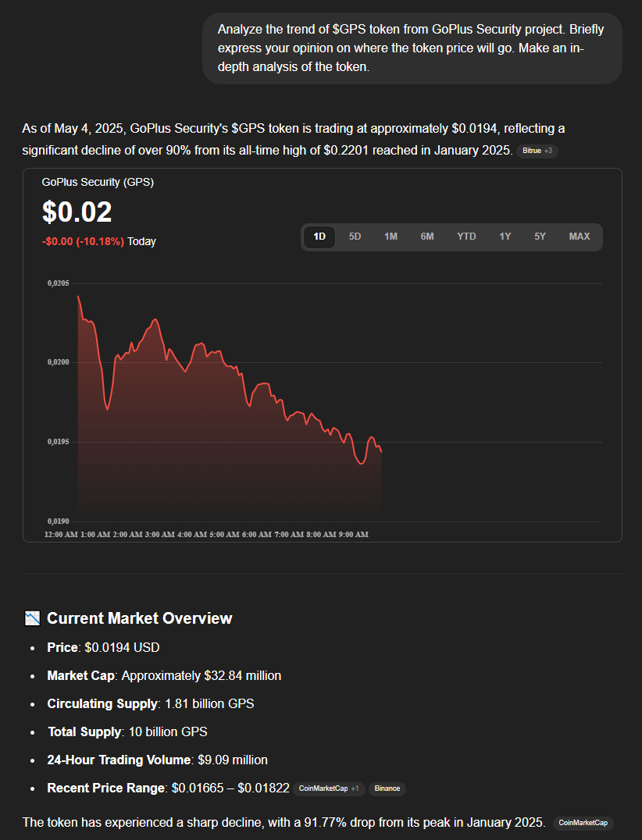Show the 1Y chart range
Viewport: 642px width, 840px height.
(x=505, y=237)
